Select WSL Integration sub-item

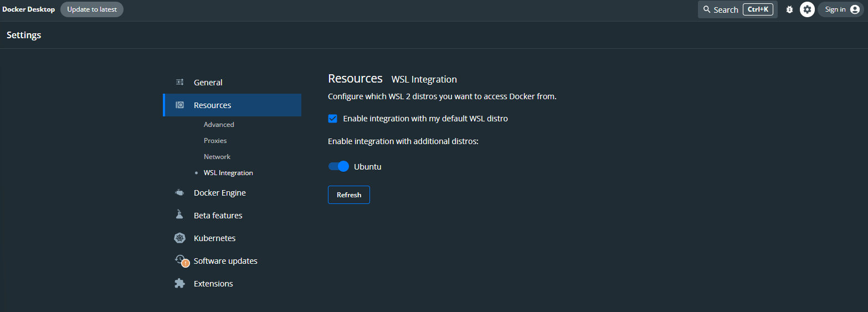tap(228, 173)
